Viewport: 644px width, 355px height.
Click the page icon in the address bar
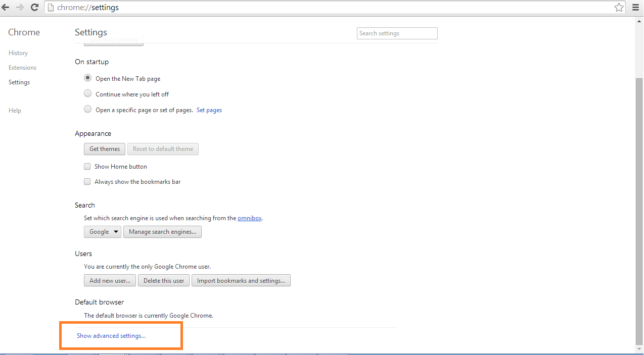coord(51,8)
